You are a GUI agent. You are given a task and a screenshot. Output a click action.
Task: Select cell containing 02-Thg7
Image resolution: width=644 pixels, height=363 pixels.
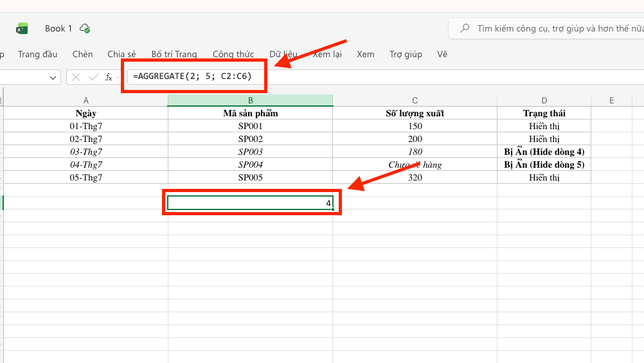[x=86, y=139]
